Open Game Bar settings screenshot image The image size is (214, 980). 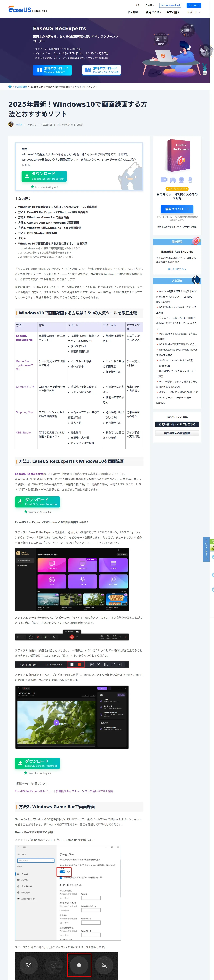click(68, 893)
